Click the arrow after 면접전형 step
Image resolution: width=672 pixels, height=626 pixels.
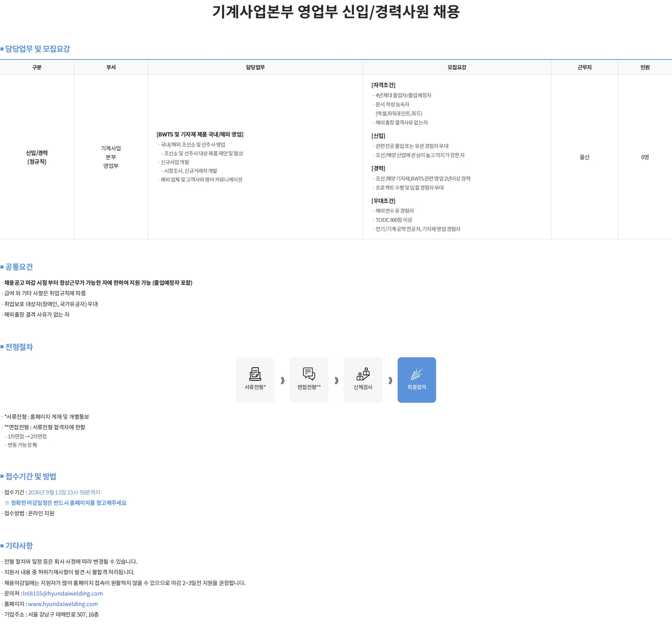click(336, 380)
